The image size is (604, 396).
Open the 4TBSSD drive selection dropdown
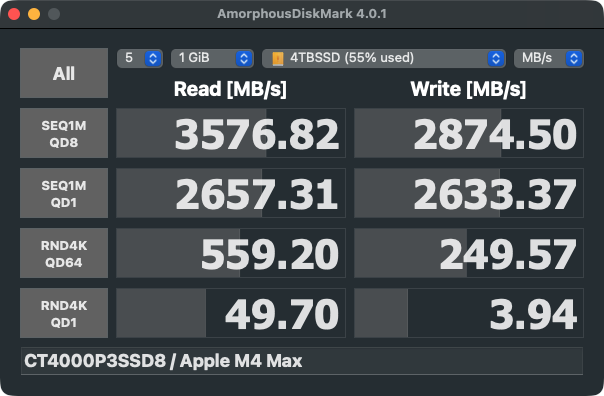click(384, 58)
